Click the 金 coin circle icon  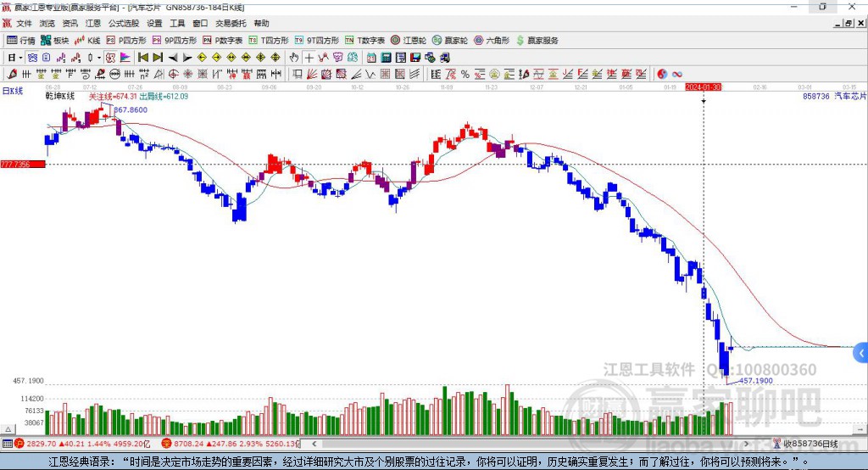pyautogui.click(x=494, y=74)
